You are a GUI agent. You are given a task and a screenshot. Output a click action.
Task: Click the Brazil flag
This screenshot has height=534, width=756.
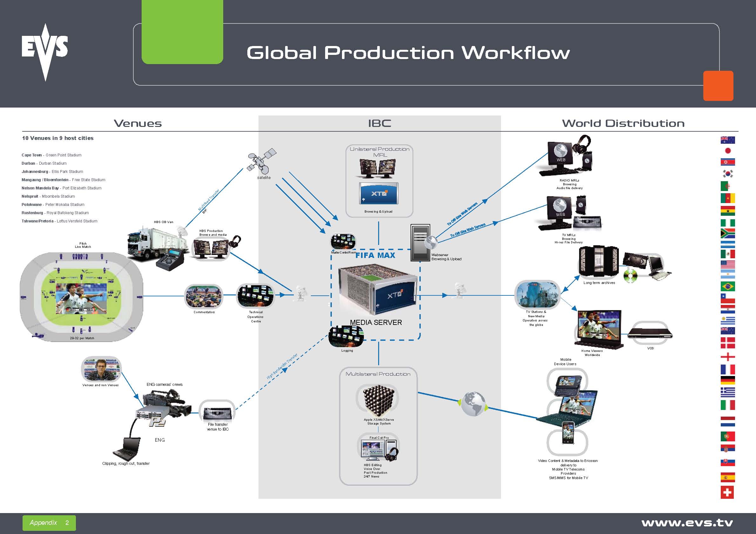(728, 286)
